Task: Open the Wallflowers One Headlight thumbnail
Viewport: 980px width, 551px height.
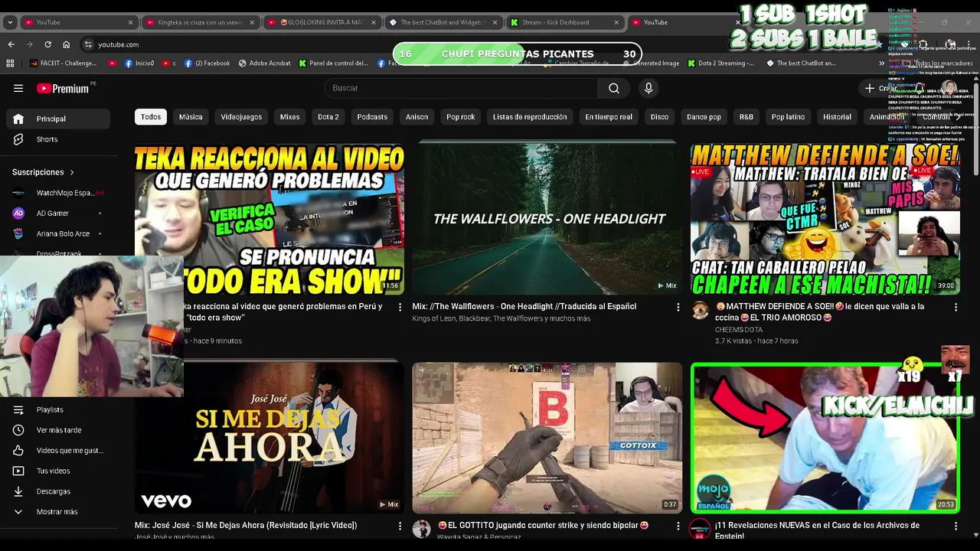Action: 547,219
